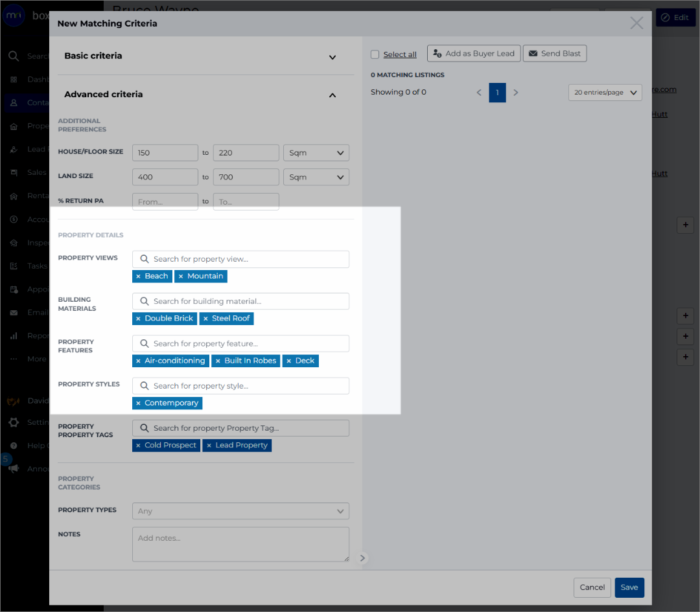Remove the Lead Property tag

(209, 446)
